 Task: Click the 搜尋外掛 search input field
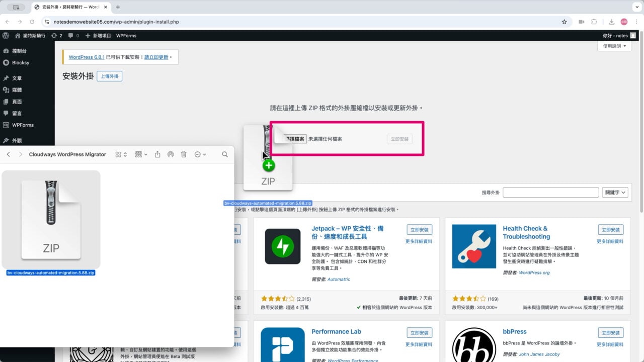550,193
